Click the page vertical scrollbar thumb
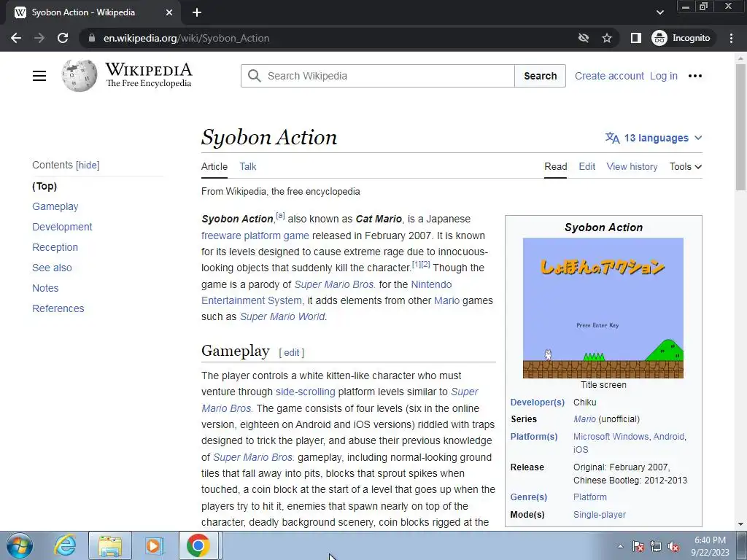 click(740, 128)
